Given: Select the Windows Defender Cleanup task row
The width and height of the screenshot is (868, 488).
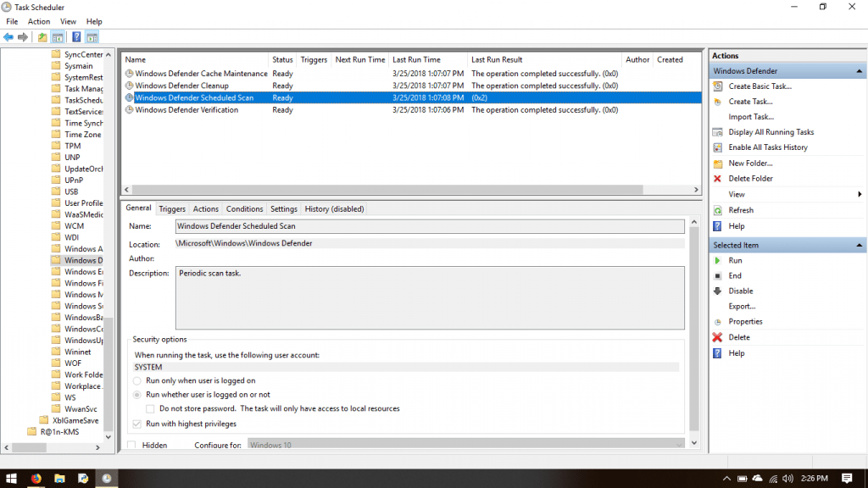Looking at the screenshot, I should click(181, 86).
